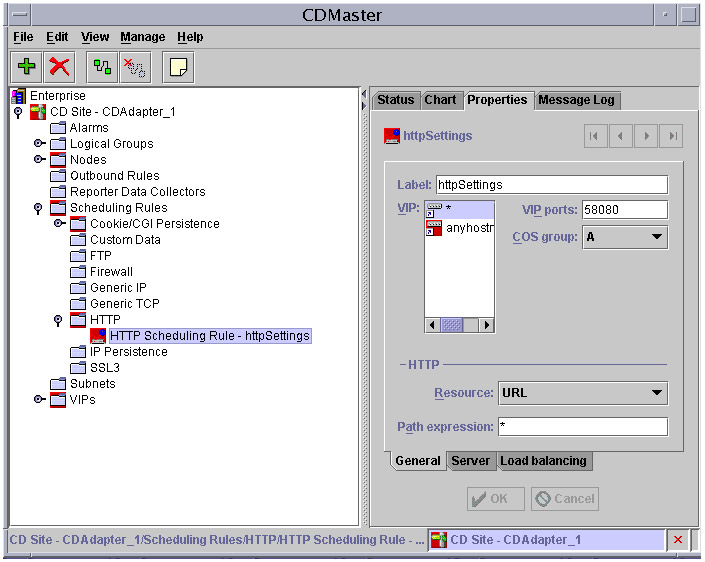This screenshot has height=562, width=705.
Task: Click the VIP list scroll right arrow
Action: coord(486,325)
